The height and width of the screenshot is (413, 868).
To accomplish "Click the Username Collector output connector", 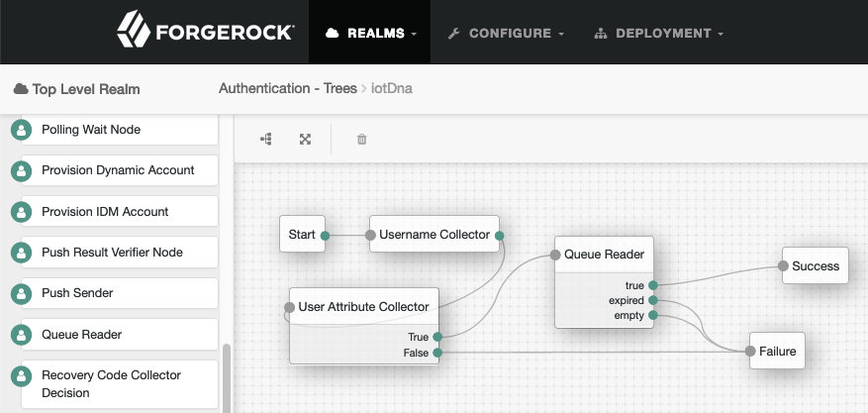I will (x=499, y=236).
